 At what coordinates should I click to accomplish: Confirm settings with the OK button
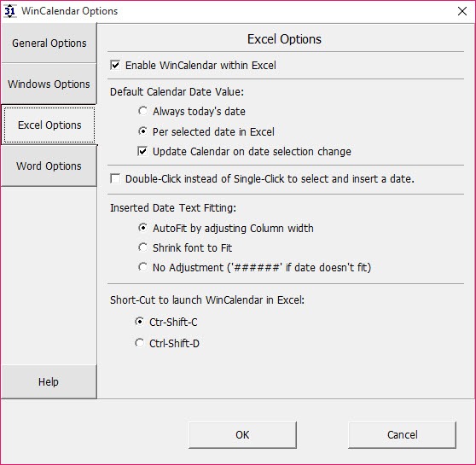pyautogui.click(x=242, y=434)
